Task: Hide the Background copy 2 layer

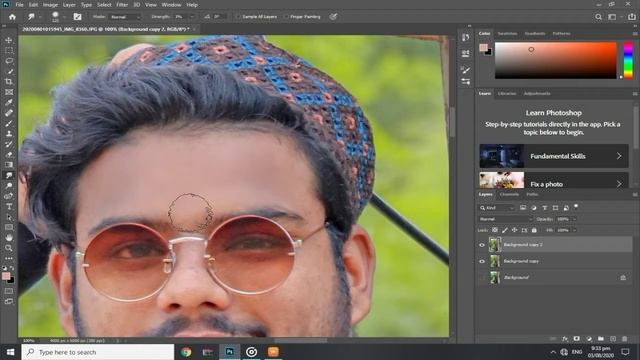Action: (482, 245)
